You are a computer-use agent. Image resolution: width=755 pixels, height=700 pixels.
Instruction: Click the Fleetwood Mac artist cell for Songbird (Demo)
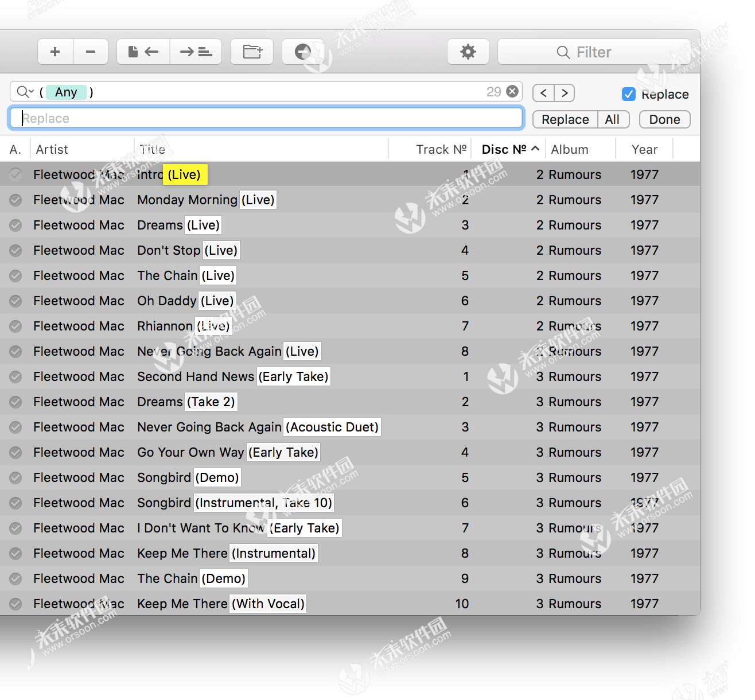tap(79, 477)
